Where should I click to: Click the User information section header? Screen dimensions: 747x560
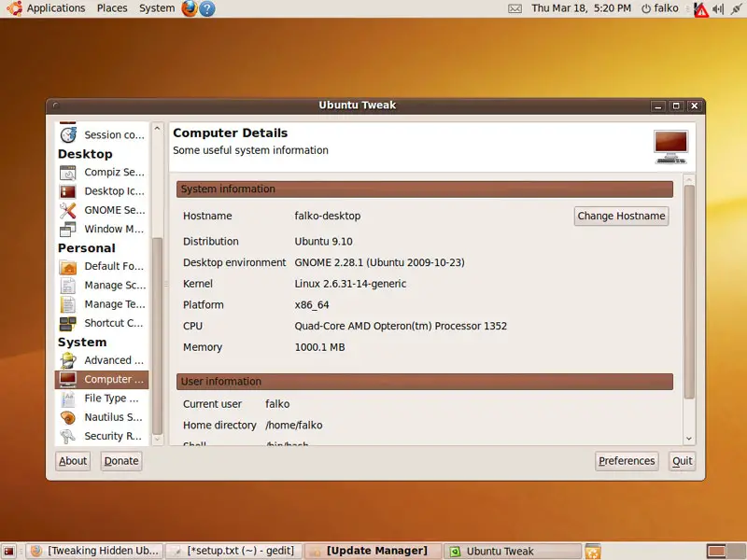tap(425, 382)
